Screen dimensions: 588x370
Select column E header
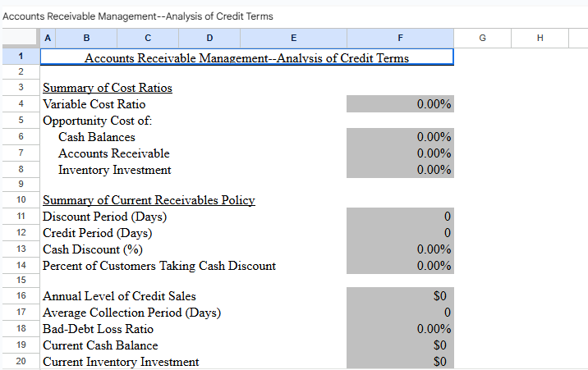coord(293,38)
